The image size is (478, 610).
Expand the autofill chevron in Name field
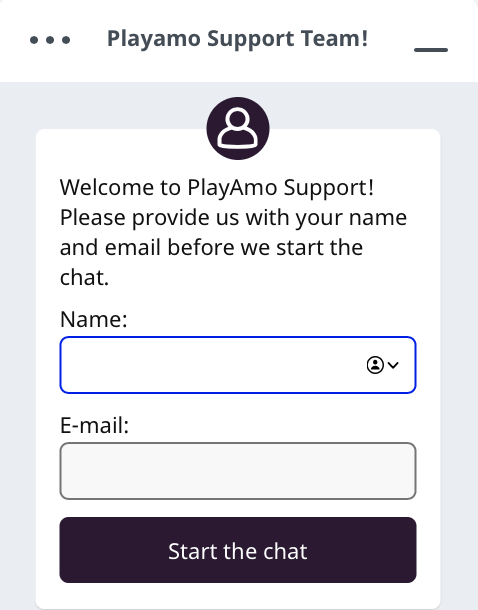click(x=393, y=365)
